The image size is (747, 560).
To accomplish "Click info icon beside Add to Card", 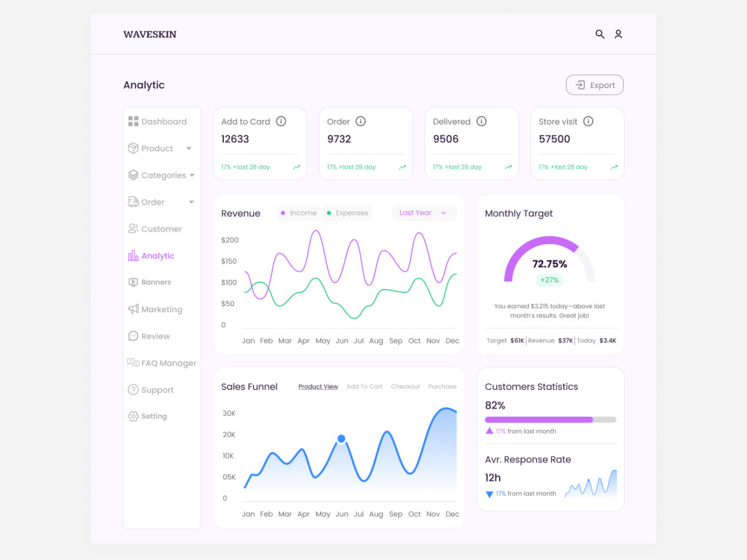I will (x=281, y=122).
